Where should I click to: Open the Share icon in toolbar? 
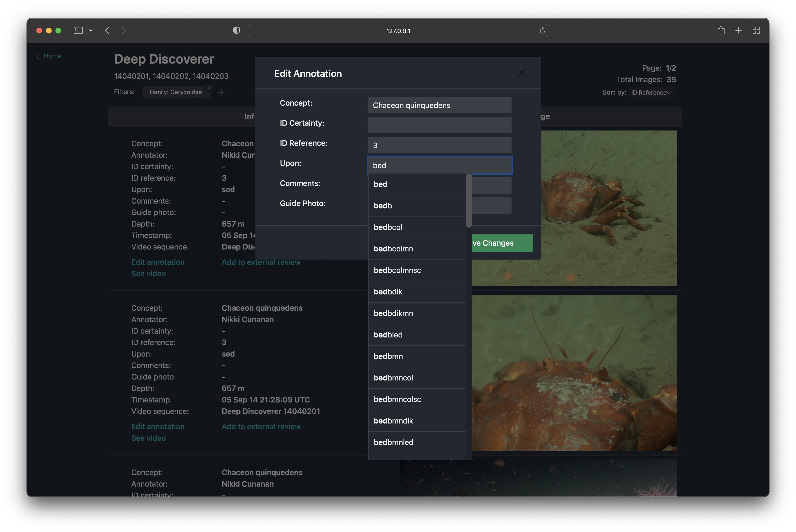[721, 31]
